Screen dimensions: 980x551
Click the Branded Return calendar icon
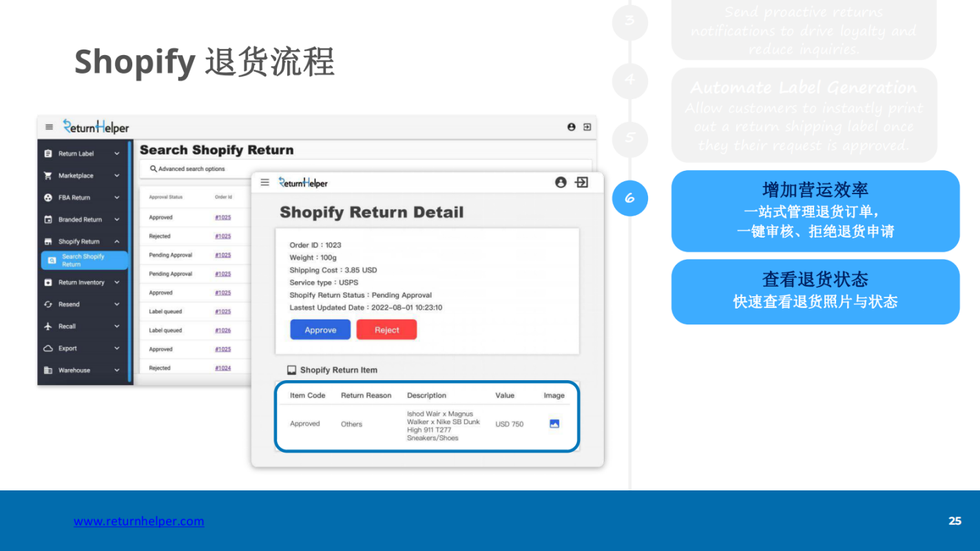(48, 219)
